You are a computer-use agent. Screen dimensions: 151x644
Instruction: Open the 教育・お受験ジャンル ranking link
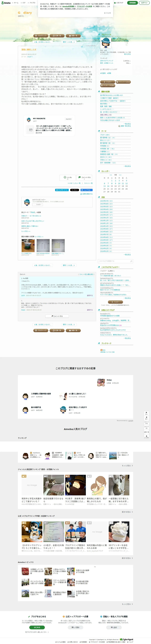pyautogui.click(x=107, y=63)
